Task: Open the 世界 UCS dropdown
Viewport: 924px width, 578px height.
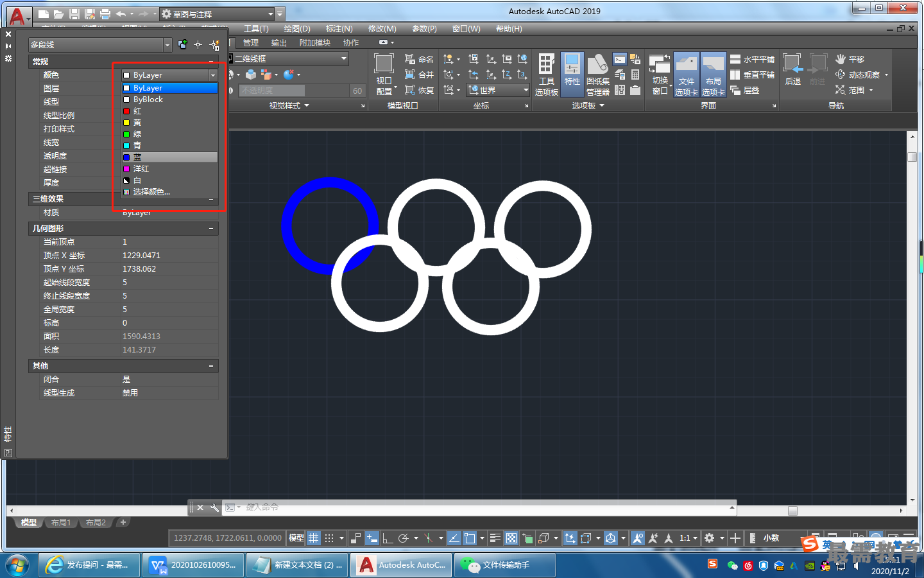Action: coord(498,90)
